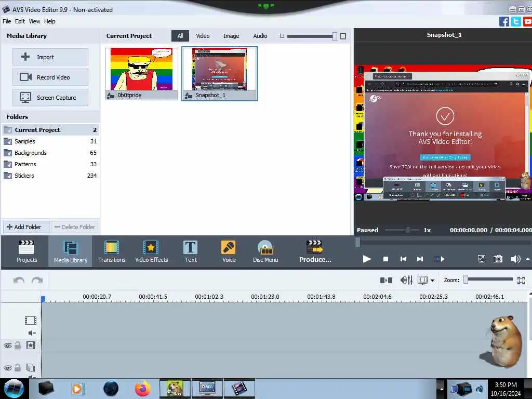Open the Video Effects section

coord(151,251)
